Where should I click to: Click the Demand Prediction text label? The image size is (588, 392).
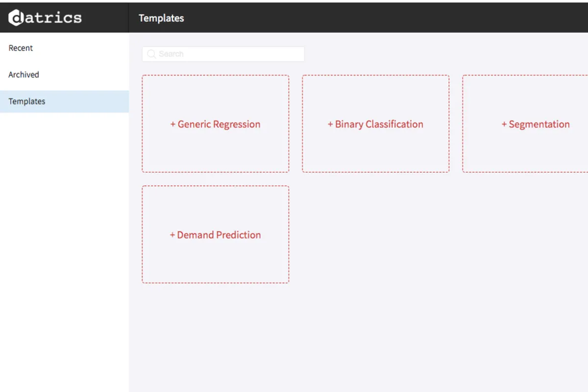click(219, 235)
